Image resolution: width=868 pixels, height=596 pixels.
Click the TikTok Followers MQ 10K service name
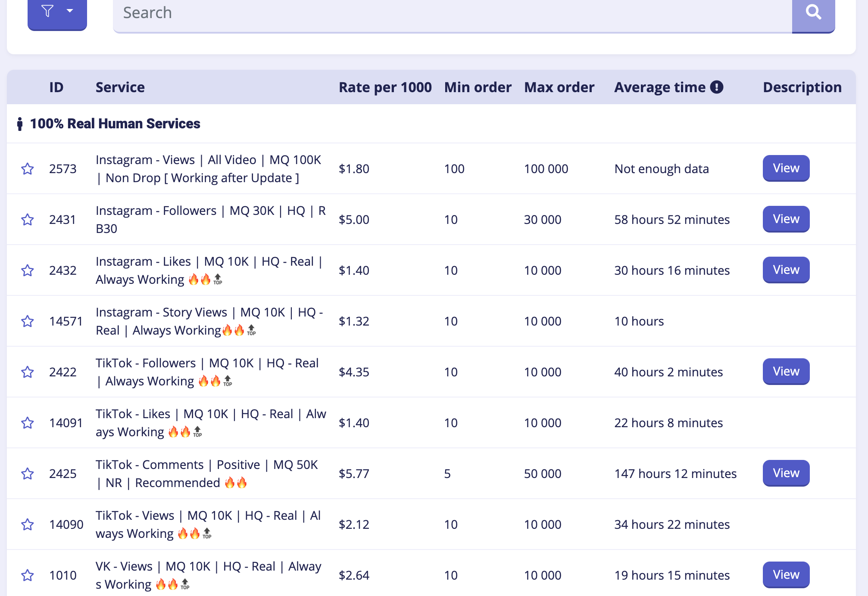207,372
